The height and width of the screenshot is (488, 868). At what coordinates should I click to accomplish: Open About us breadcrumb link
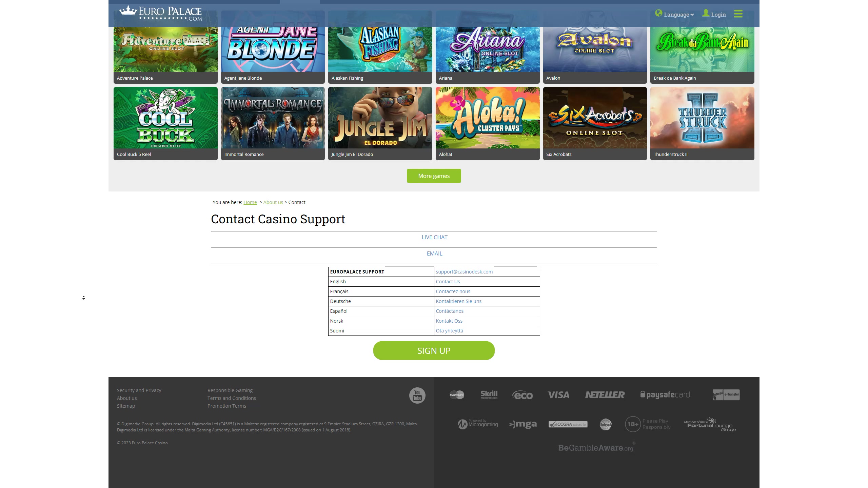click(x=273, y=202)
